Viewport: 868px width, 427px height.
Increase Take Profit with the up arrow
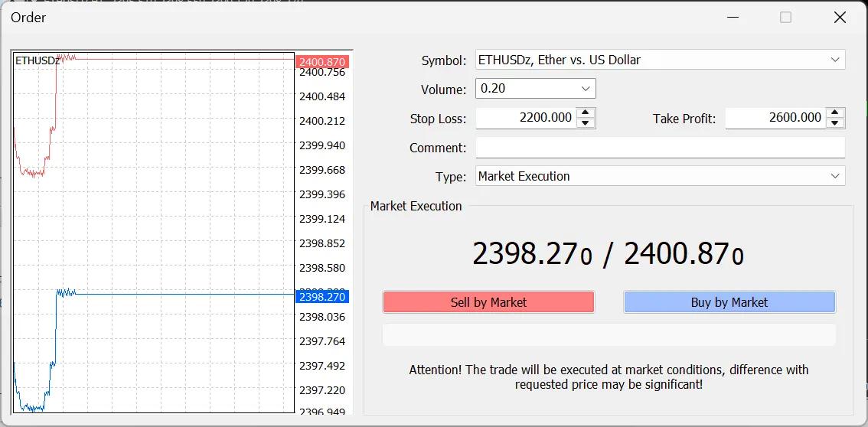[835, 112]
